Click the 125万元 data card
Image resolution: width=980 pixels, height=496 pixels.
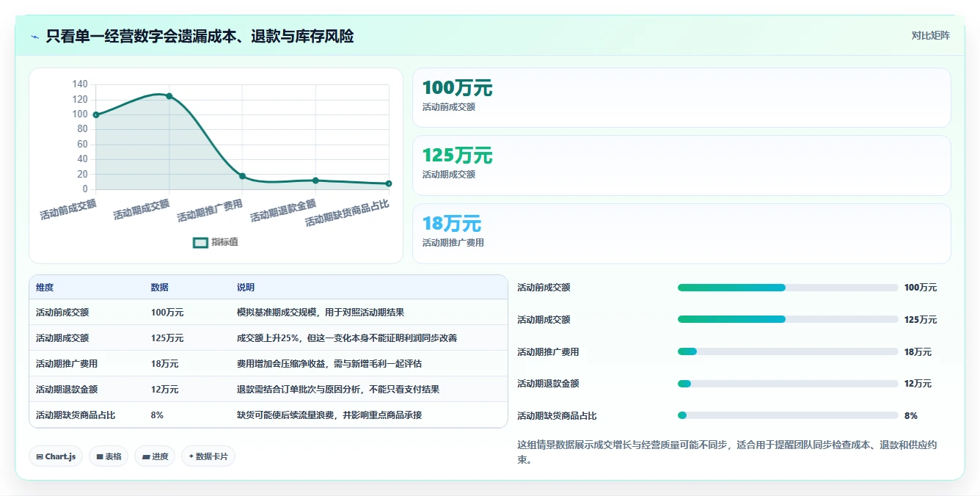[x=681, y=165]
